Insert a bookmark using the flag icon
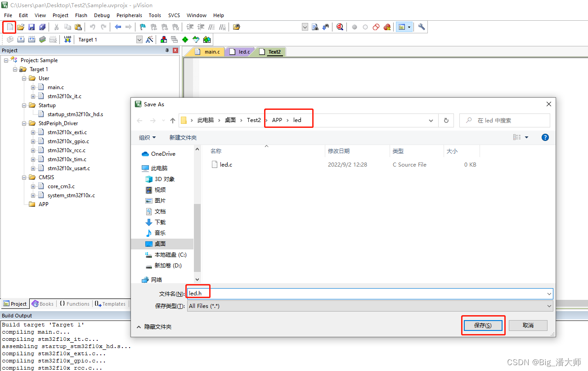The image size is (588, 371). pos(143,27)
